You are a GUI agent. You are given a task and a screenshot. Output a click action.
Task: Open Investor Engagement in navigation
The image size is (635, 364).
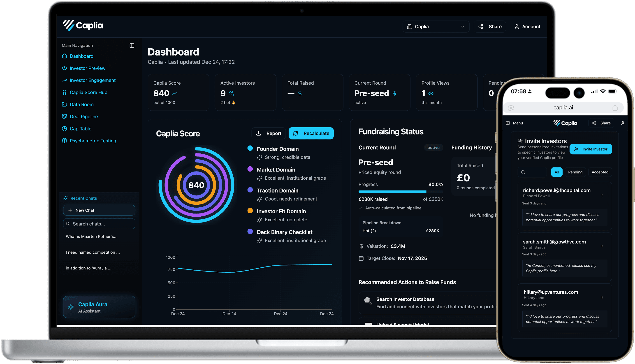pos(92,80)
